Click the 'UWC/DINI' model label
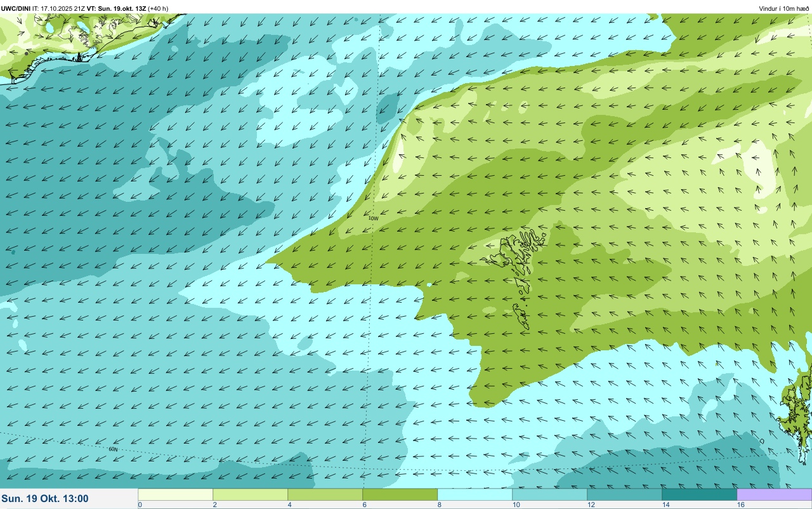Image resolution: width=812 pixels, height=509 pixels. point(15,8)
